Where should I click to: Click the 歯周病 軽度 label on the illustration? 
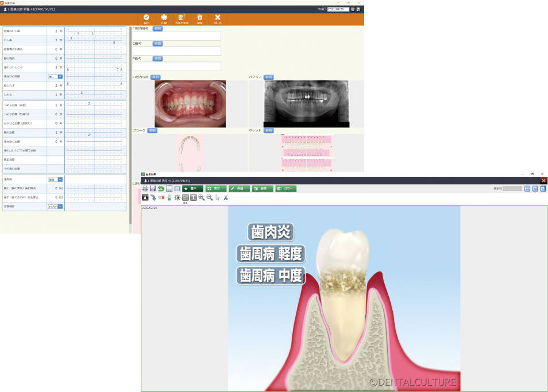pyautogui.click(x=271, y=254)
